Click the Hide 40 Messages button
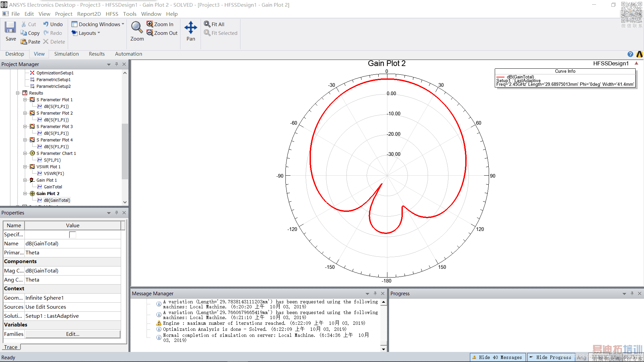Screen dimensions: 644x362 point(497,357)
